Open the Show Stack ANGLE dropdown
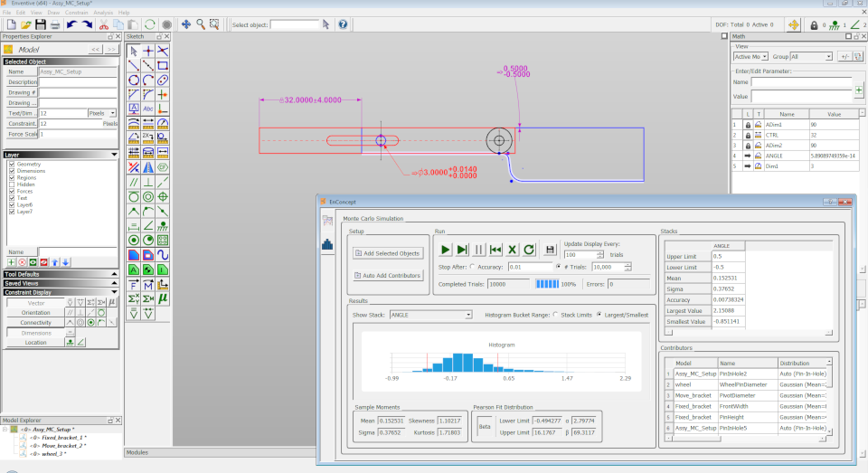Viewport: 868px width, 473px height. coord(430,315)
